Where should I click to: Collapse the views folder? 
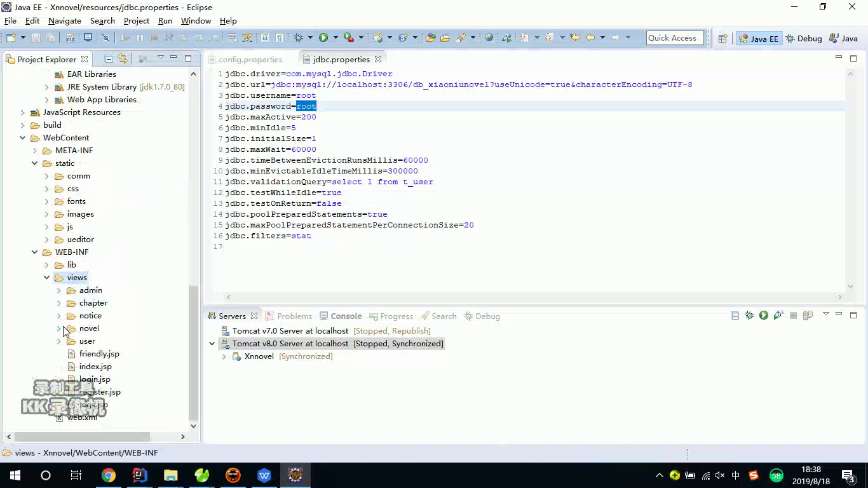coord(47,278)
